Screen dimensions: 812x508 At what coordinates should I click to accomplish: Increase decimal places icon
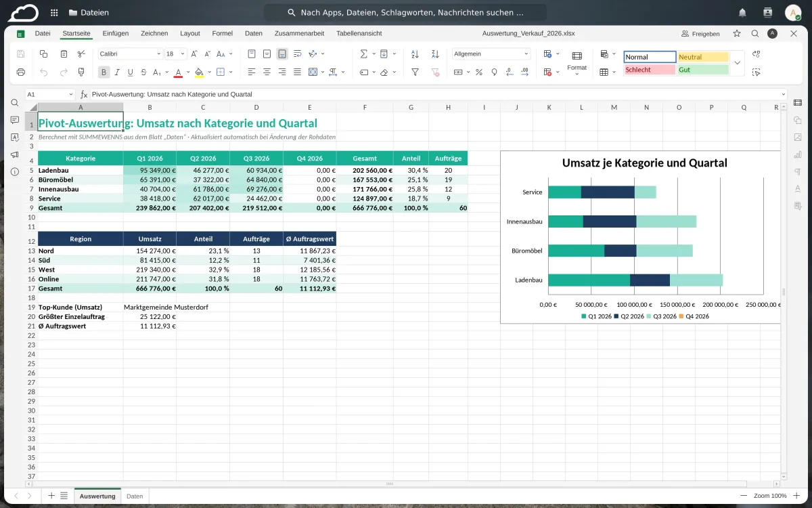pos(524,72)
